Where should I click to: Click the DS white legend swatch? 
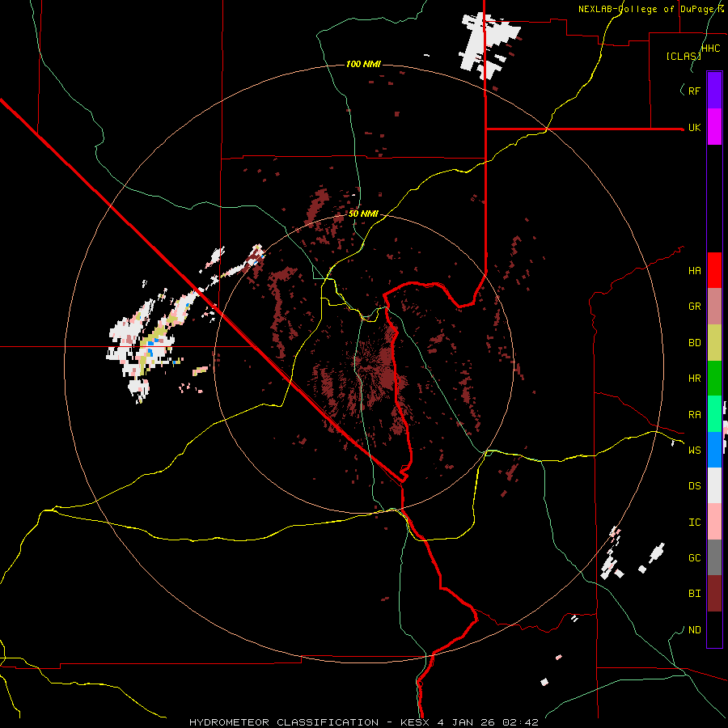(x=714, y=485)
